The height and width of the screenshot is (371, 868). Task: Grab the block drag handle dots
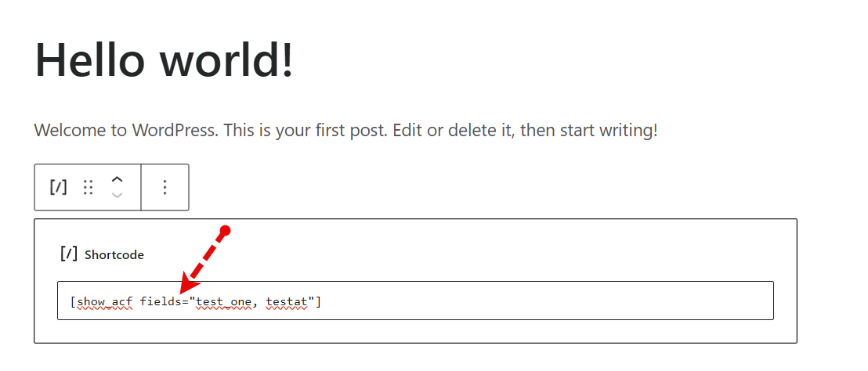click(89, 187)
